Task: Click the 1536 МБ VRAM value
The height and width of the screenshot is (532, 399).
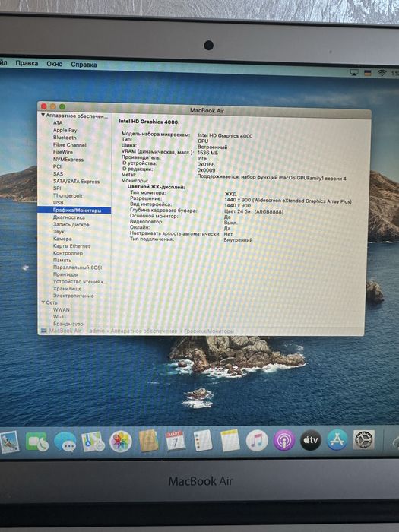Action: point(207,153)
